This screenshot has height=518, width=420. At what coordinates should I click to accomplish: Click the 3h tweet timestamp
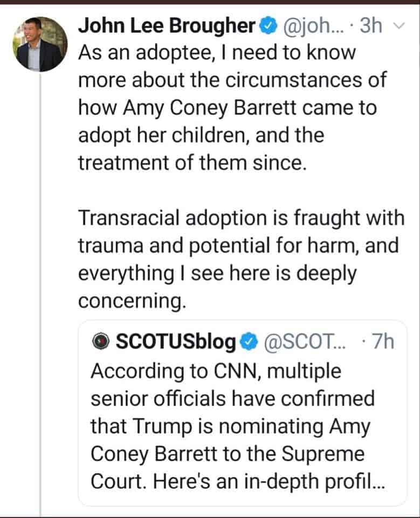click(x=371, y=25)
